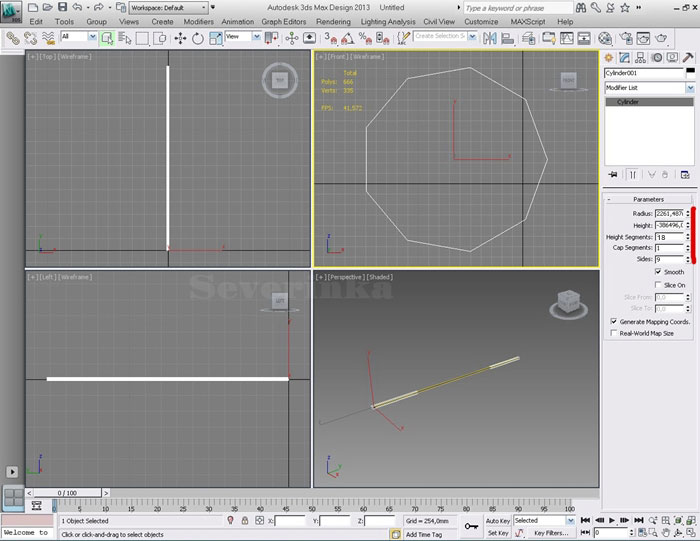The width and height of the screenshot is (700, 541).
Task: Click the Key Filters button
Action: click(552, 533)
